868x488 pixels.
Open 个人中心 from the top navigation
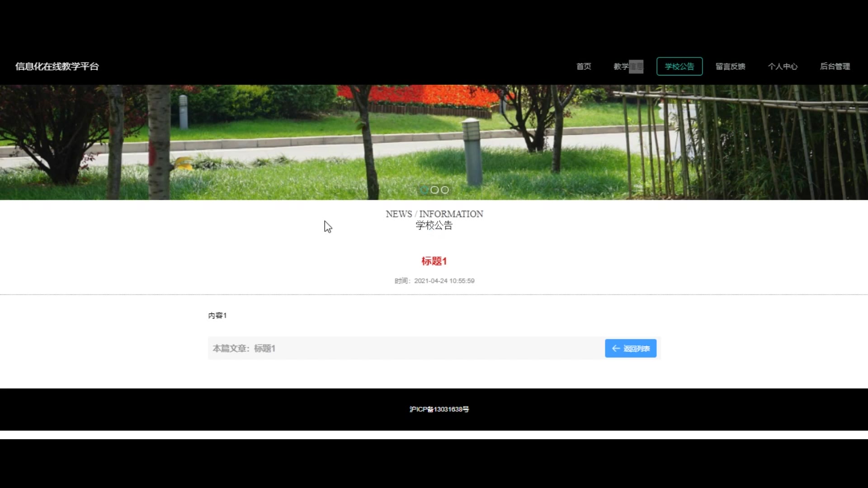[x=783, y=66]
